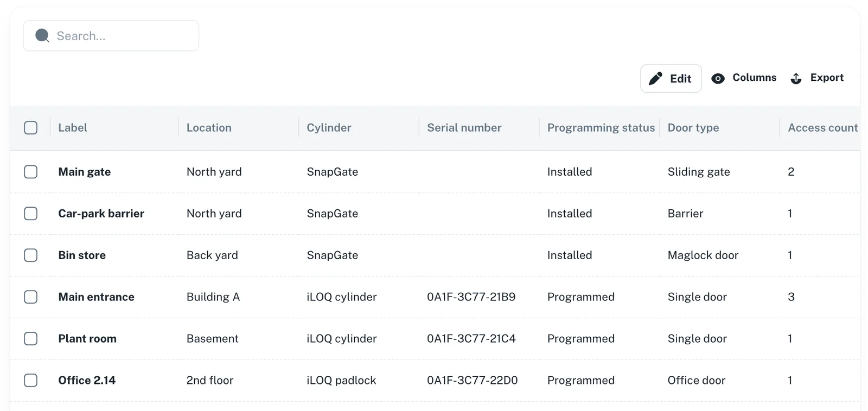Click the Main entrance label

pyautogui.click(x=97, y=297)
